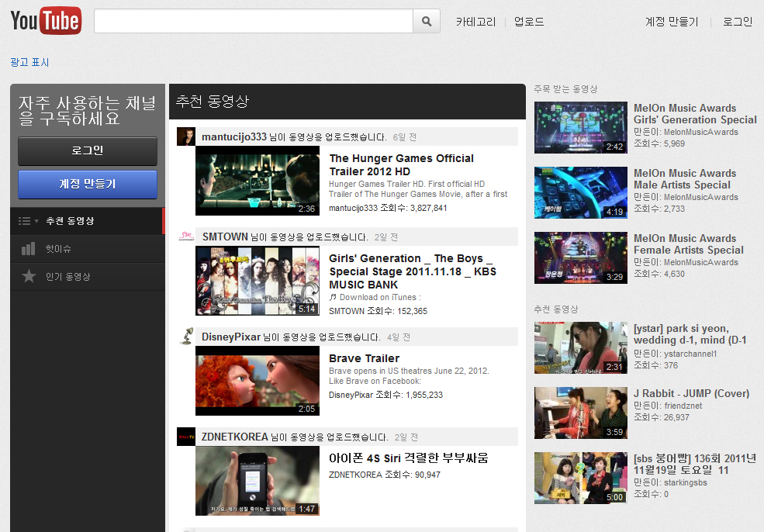Screen dimensions: 764x532
Task: Click the starkingsbs creator name
Action: point(686,483)
